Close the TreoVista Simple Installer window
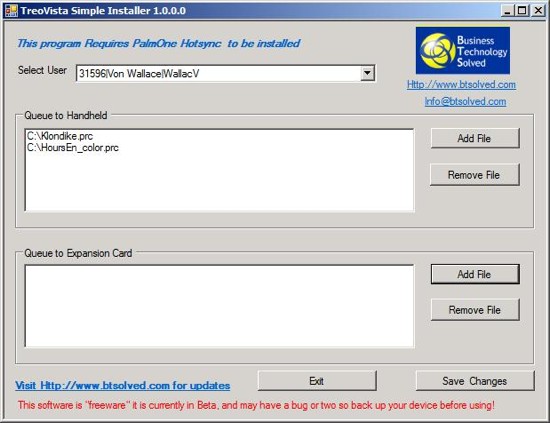This screenshot has height=423, width=550. 538,11
